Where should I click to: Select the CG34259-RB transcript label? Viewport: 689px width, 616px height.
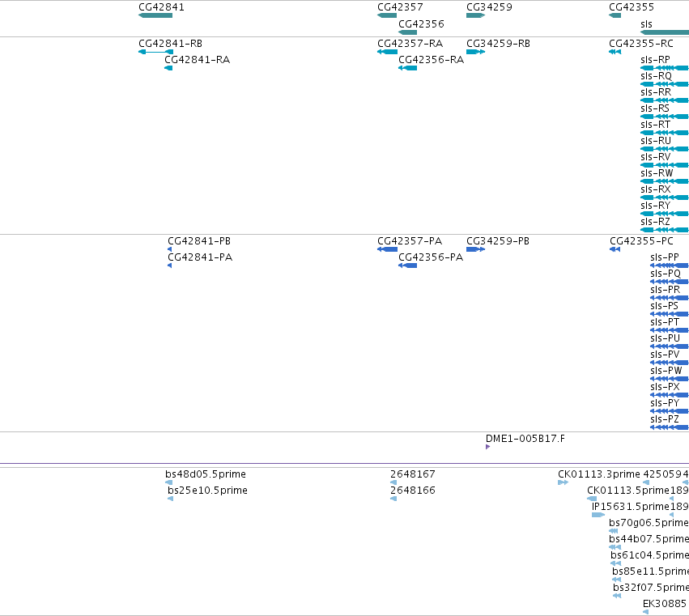point(498,44)
